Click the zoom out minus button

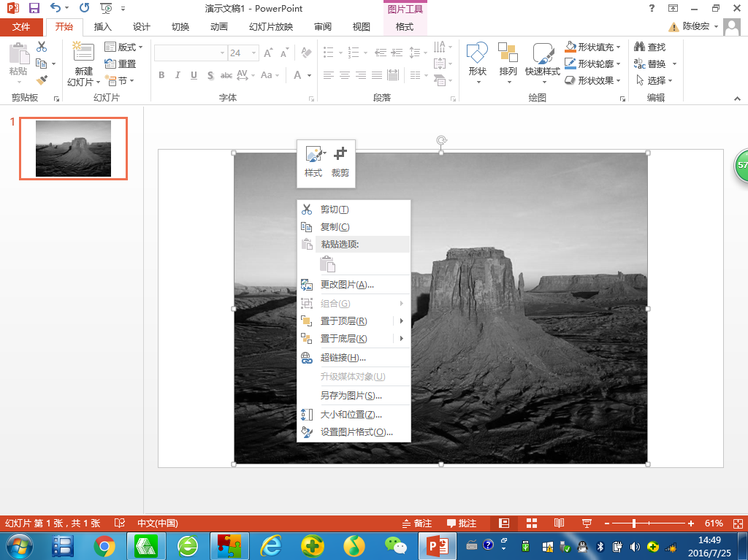(607, 523)
